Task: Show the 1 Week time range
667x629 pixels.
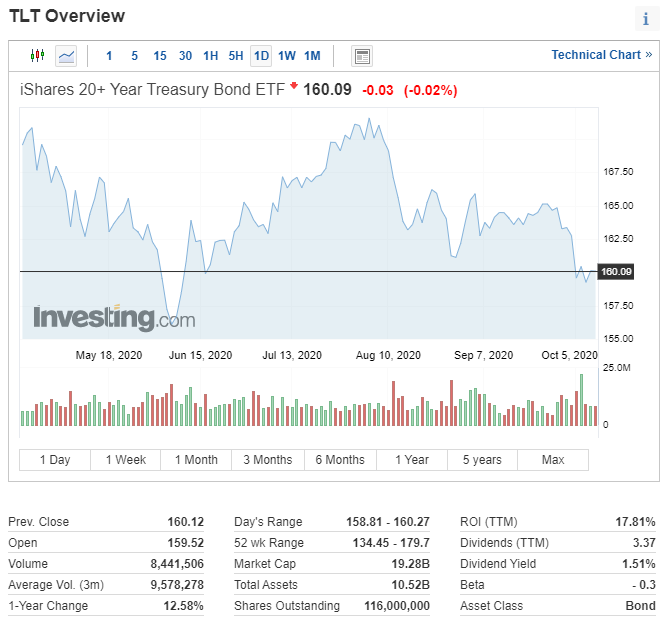Action: pyautogui.click(x=125, y=460)
